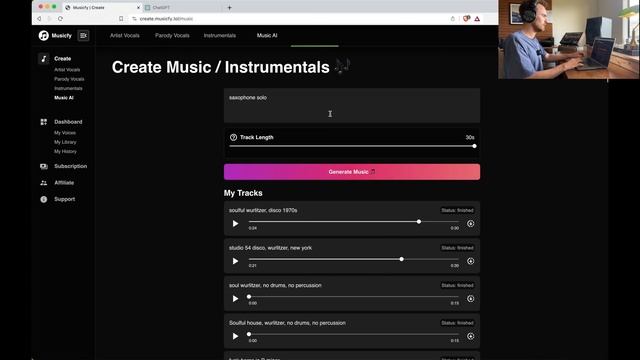Screen dimensions: 640x360
Task: Open Artist Vocals in the sidebar
Action: coord(67,70)
